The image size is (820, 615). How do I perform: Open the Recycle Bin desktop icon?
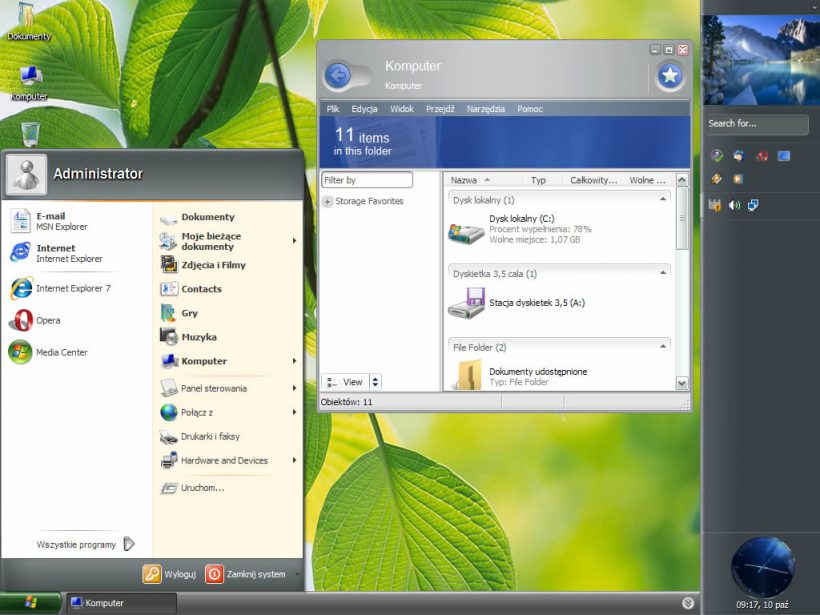click(30, 134)
